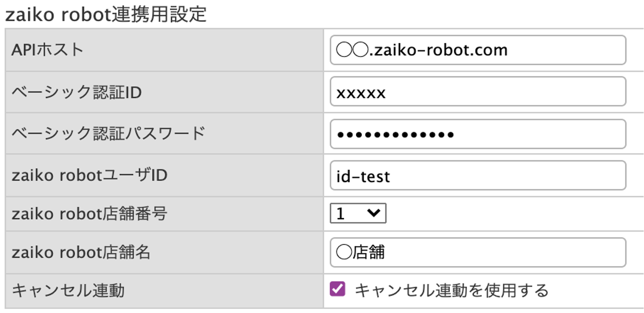Uncheck the キャンセル連動を使用する checkbox
The height and width of the screenshot is (313, 644).
tap(337, 289)
